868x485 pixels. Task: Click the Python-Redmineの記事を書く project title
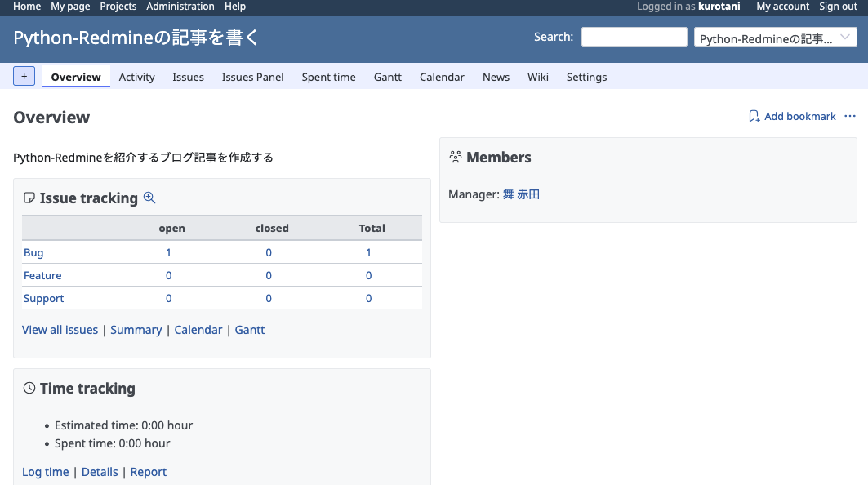click(136, 38)
